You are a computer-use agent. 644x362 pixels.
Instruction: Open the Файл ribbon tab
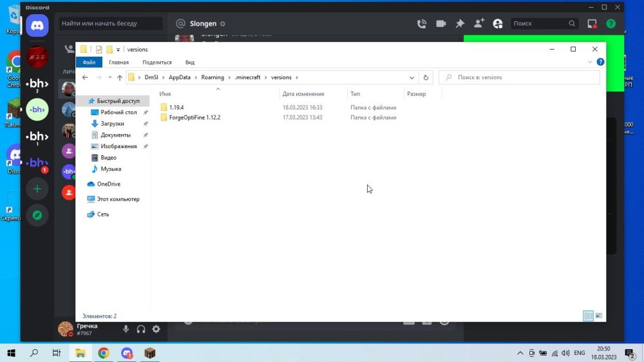coord(89,62)
